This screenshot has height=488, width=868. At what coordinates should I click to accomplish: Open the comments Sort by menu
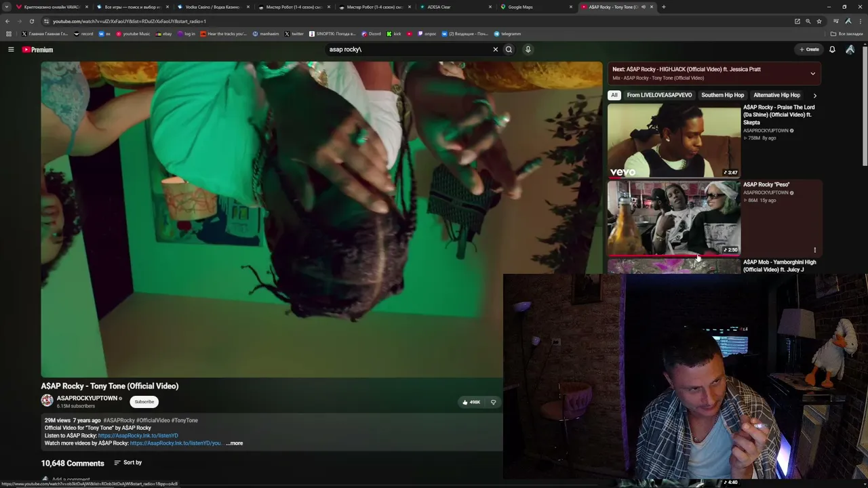pos(127,463)
